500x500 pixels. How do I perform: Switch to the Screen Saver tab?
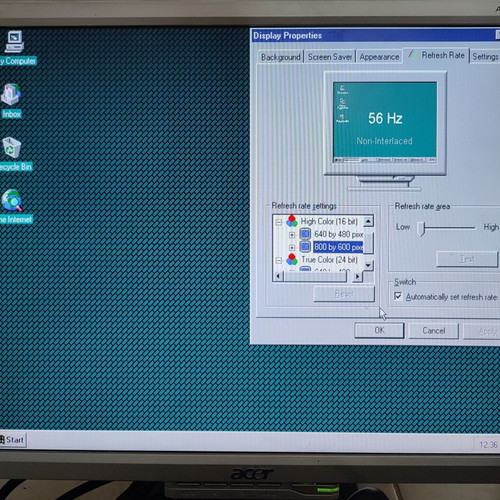point(330,57)
